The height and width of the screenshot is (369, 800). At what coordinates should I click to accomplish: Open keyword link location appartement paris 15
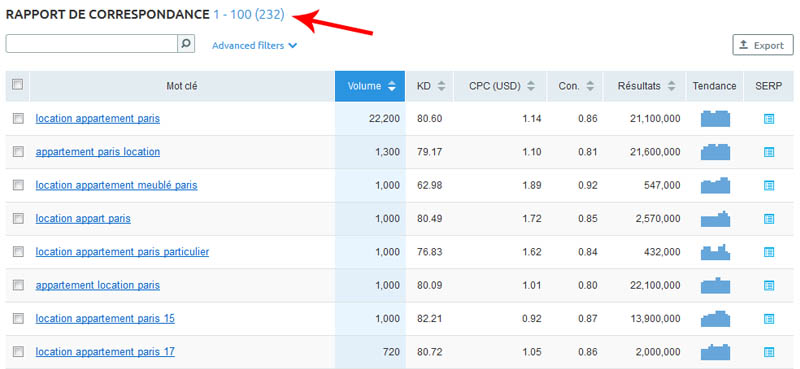point(105,318)
